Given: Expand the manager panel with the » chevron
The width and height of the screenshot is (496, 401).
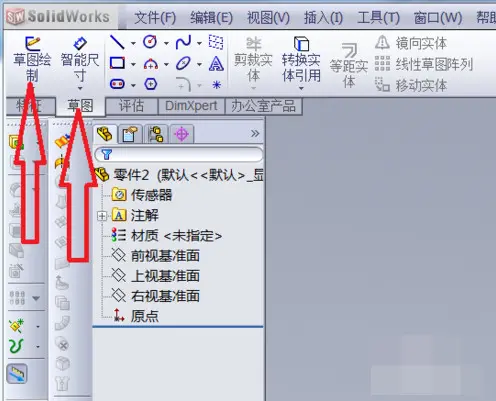Looking at the screenshot, I should (x=255, y=134).
